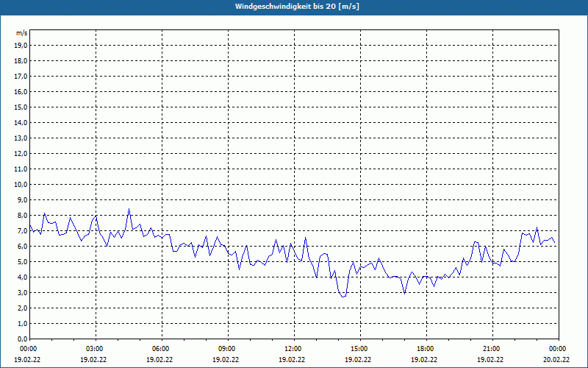Click the '03:00' time label

pyautogui.click(x=96, y=349)
